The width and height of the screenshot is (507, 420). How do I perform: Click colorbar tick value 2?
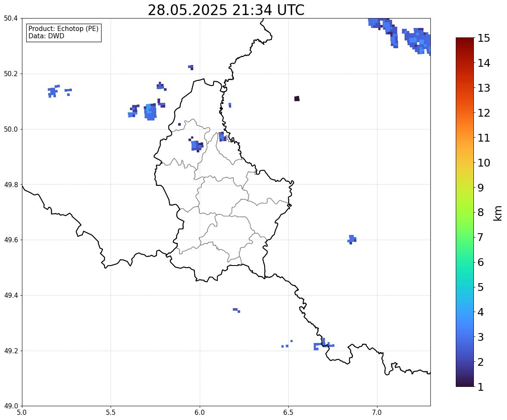tap(481, 362)
